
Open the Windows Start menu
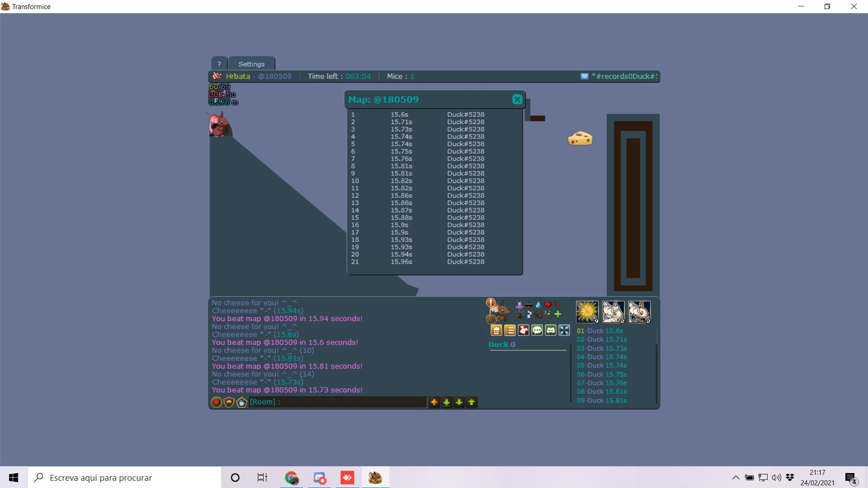click(14, 478)
